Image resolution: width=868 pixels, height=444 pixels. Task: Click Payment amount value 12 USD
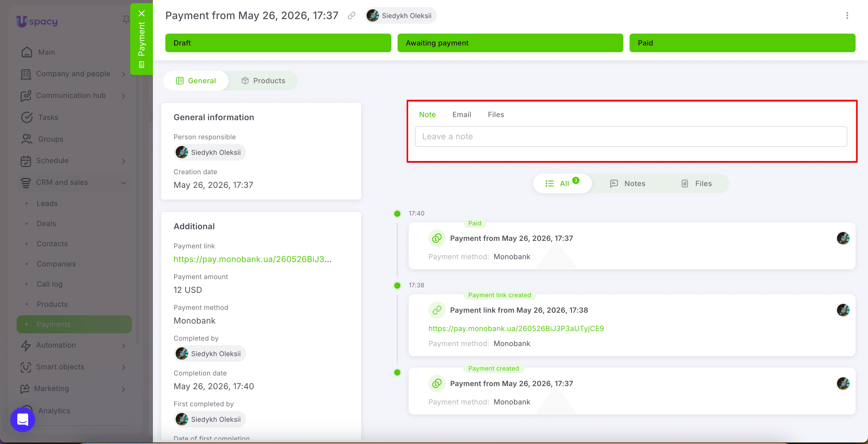coord(188,290)
